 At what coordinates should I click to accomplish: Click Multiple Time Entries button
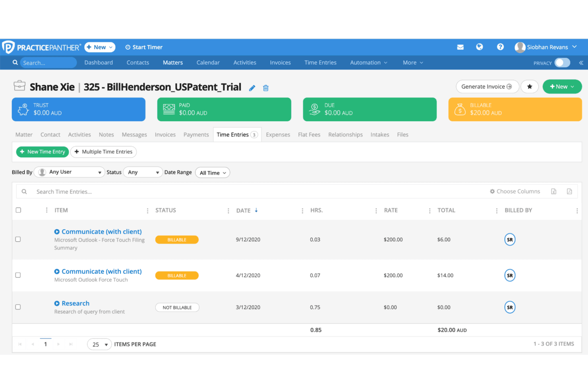(x=103, y=152)
